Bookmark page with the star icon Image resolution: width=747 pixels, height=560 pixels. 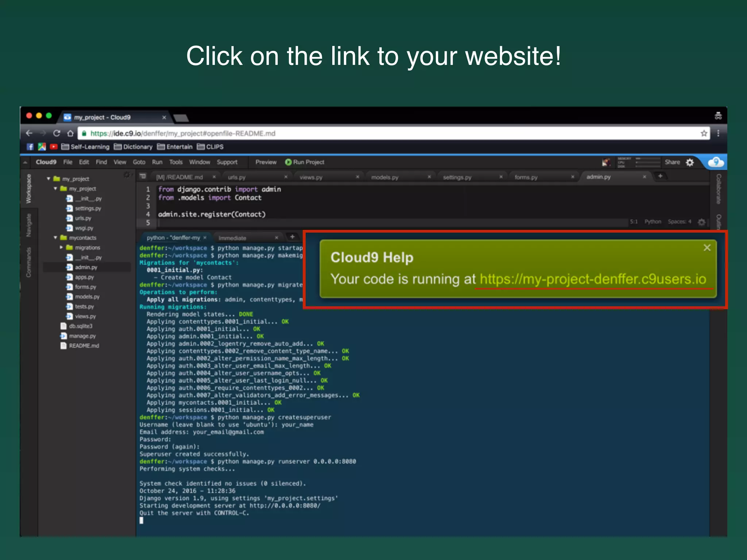(x=704, y=133)
